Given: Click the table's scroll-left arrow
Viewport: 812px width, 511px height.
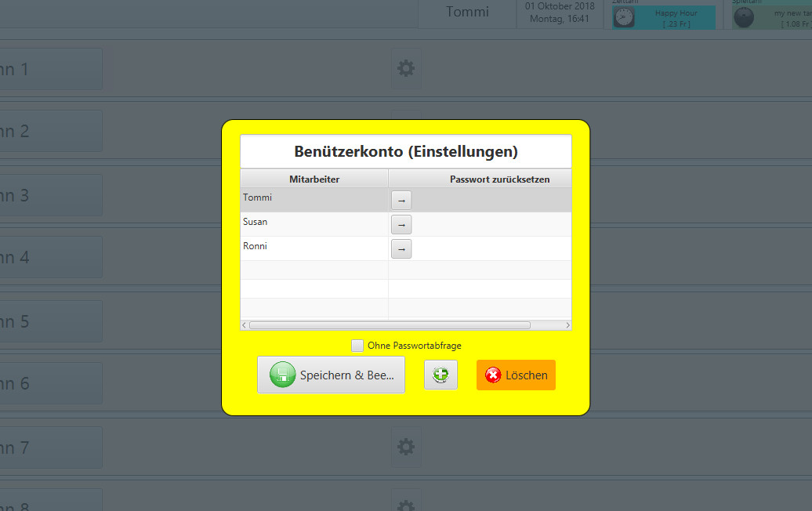Looking at the screenshot, I should (245, 324).
